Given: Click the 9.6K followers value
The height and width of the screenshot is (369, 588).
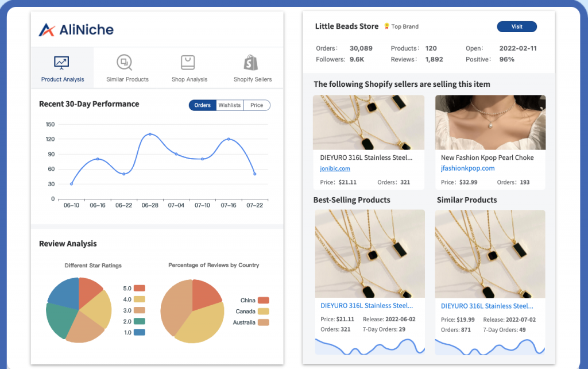Looking at the screenshot, I should click(357, 59).
